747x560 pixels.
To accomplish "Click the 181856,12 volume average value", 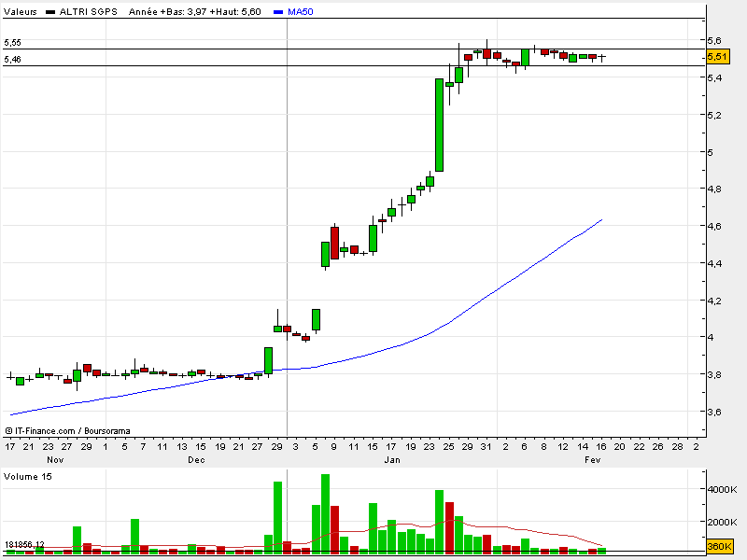I will pyautogui.click(x=24, y=544).
